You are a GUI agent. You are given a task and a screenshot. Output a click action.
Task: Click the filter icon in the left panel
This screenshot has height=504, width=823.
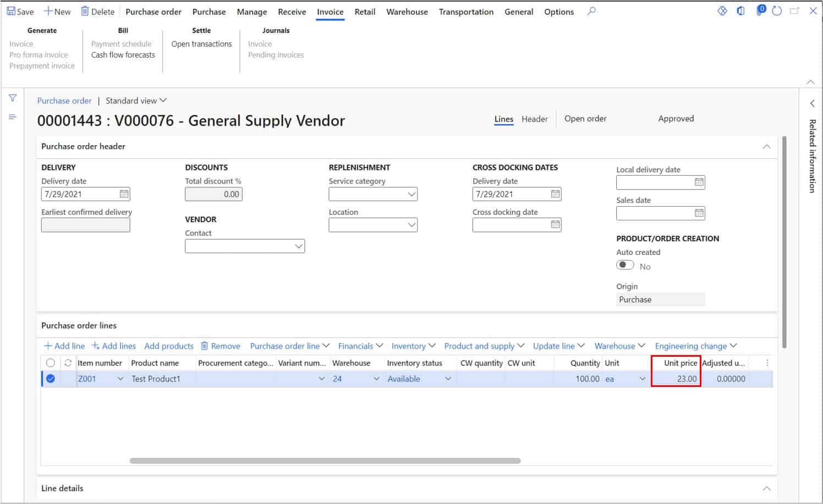12,98
